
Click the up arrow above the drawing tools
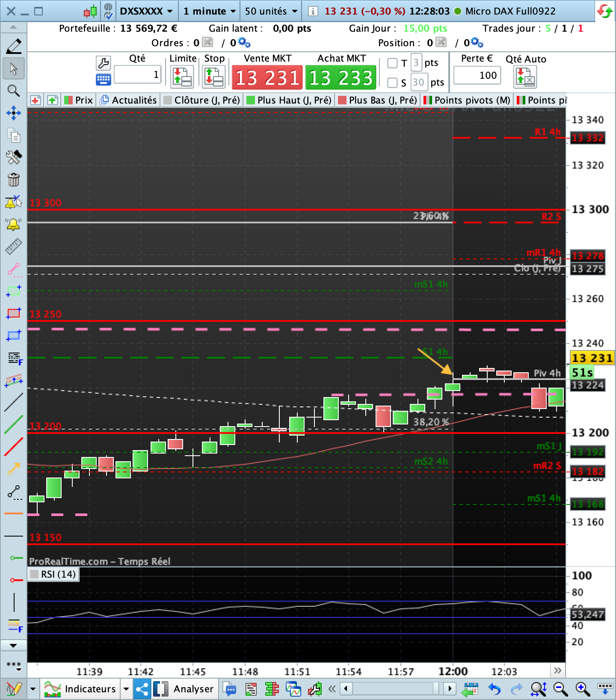click(x=13, y=27)
